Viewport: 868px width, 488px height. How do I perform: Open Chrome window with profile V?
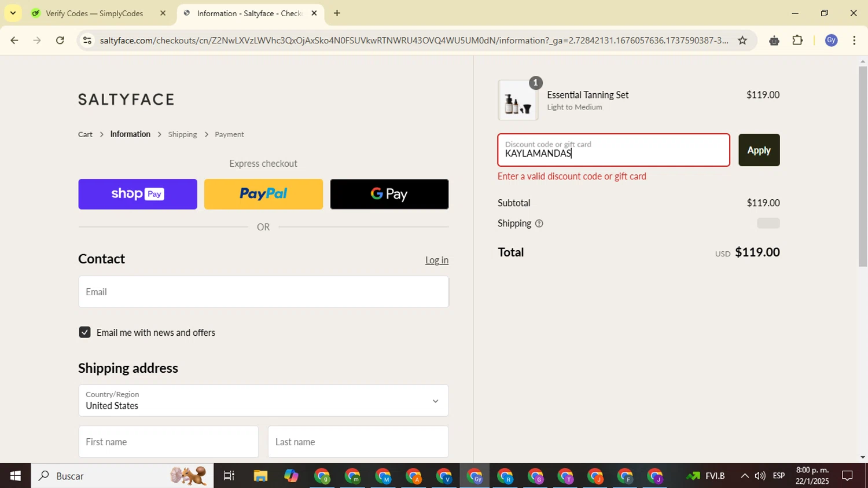444,476
